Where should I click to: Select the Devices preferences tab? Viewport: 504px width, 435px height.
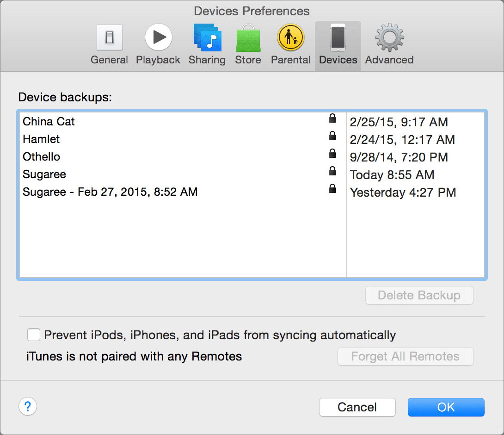338,46
